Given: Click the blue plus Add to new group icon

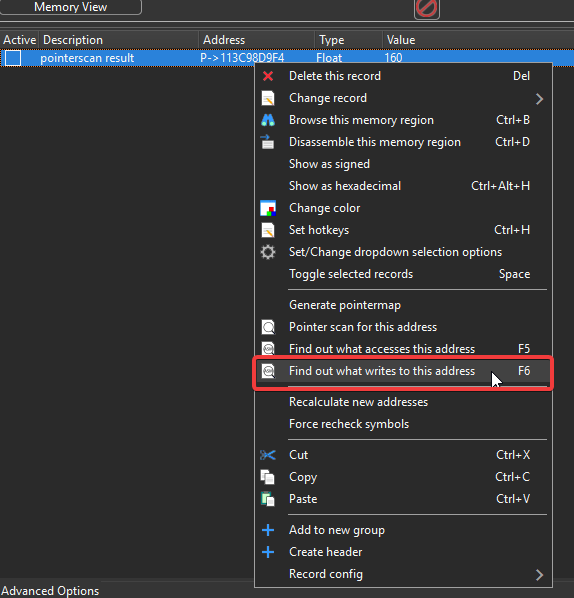Looking at the screenshot, I should 268,530.
